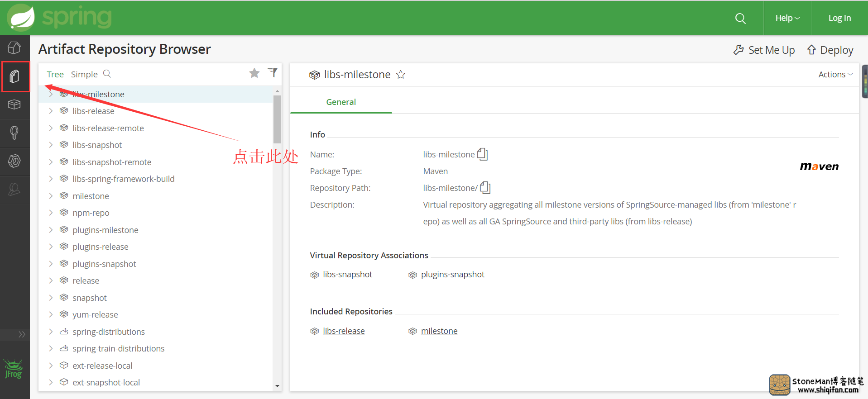The image size is (868, 399).
Task: Open the Admin user sidebar icon
Action: click(14, 189)
